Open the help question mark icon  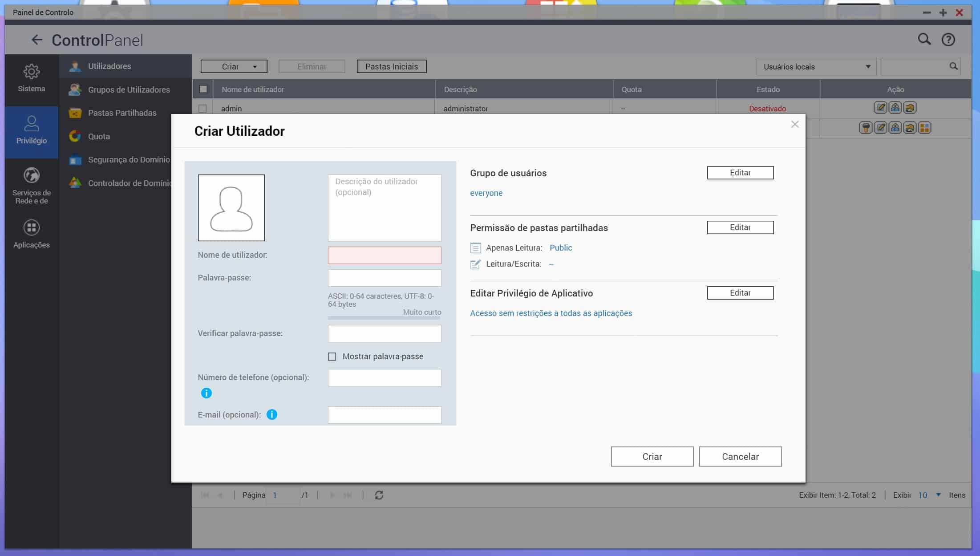(948, 40)
